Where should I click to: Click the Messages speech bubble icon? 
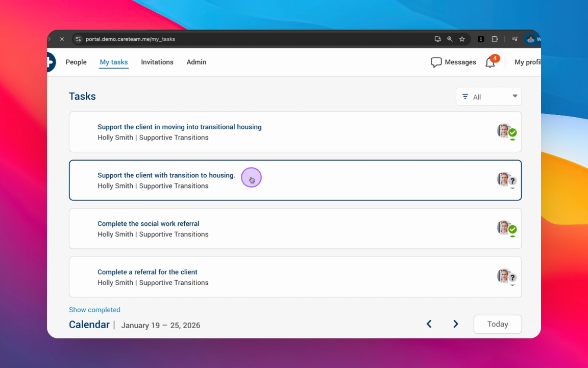(436, 62)
